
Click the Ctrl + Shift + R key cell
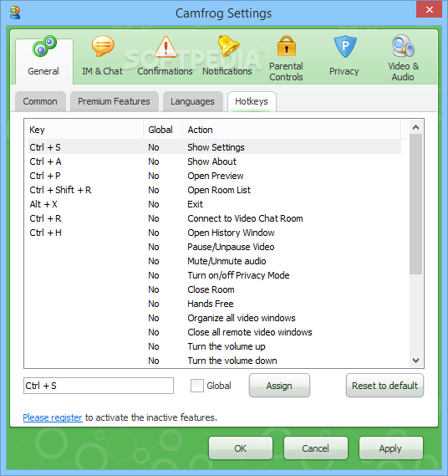pos(60,190)
